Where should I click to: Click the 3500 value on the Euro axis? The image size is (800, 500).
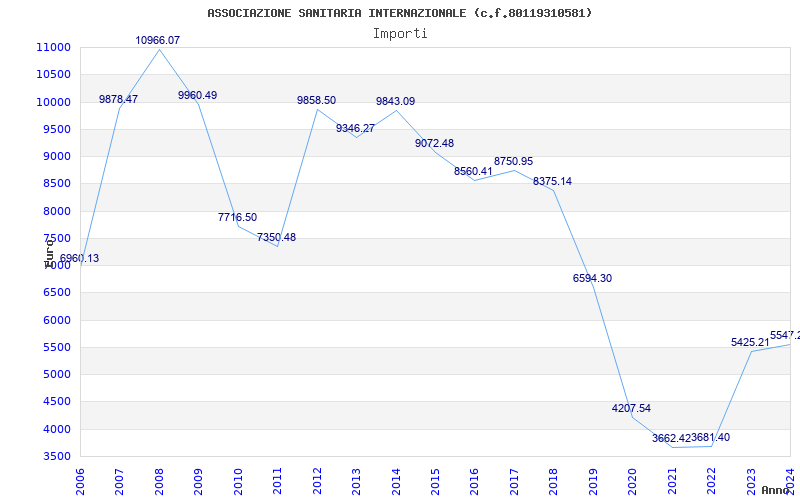pos(57,457)
